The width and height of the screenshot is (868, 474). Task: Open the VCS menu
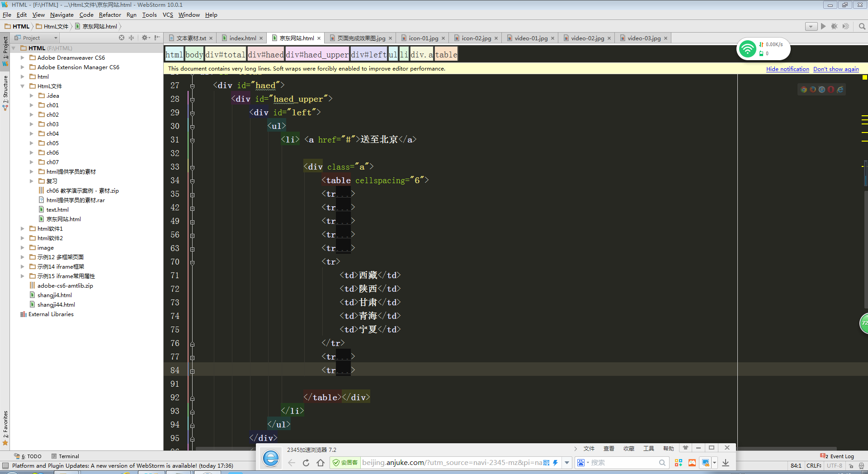coord(168,15)
